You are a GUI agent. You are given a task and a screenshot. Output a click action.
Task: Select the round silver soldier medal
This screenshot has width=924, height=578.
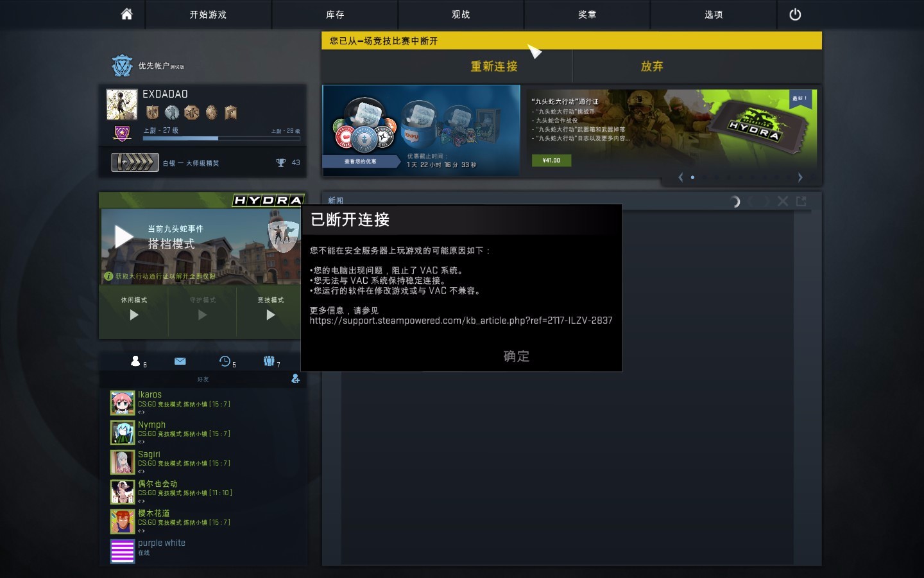[x=171, y=112]
